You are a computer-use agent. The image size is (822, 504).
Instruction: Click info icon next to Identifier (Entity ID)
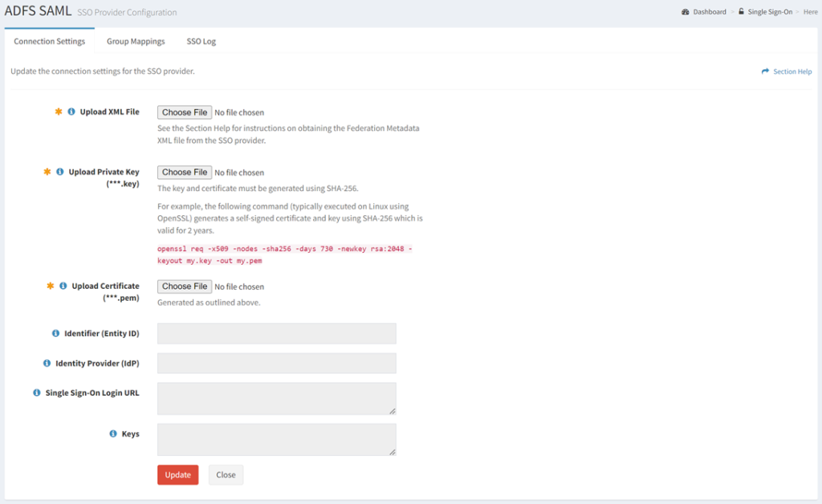tap(55, 333)
